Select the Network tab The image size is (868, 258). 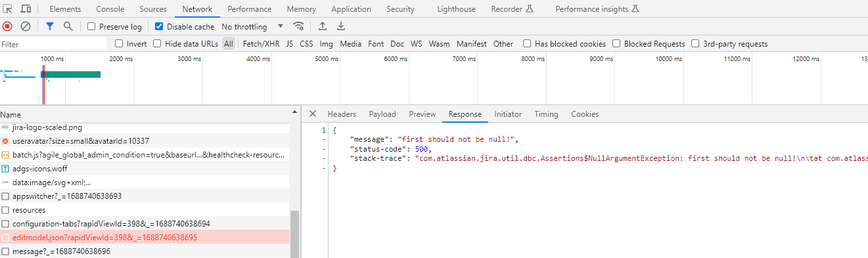pos(197,9)
